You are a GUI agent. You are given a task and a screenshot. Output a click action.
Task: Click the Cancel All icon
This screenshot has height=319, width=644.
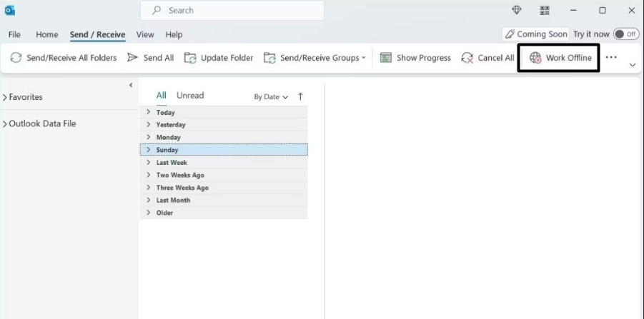coord(467,58)
